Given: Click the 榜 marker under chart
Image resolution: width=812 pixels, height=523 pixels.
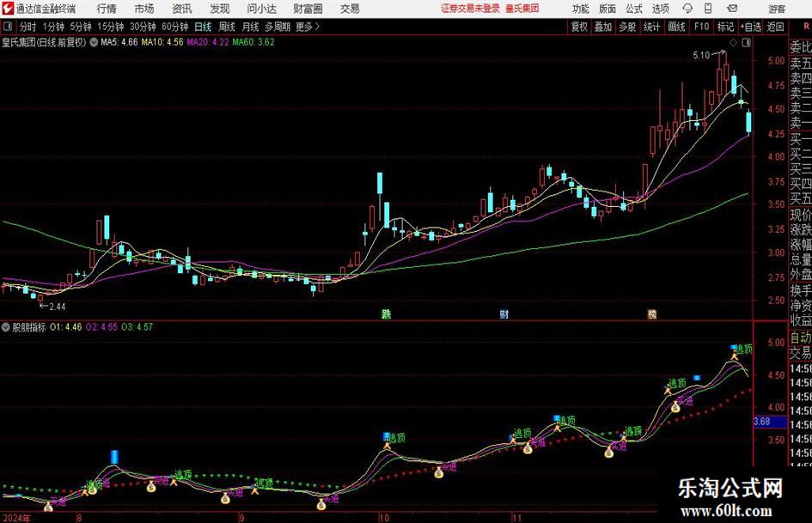Looking at the screenshot, I should (x=652, y=314).
